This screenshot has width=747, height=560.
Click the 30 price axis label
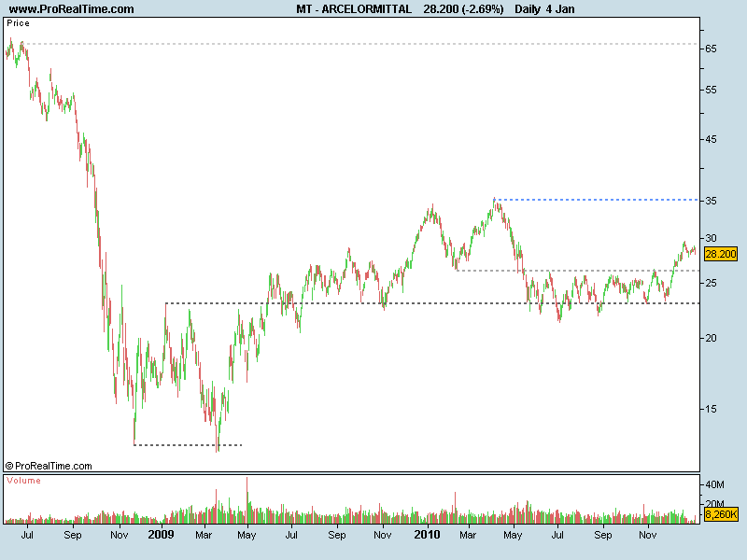pyautogui.click(x=711, y=238)
